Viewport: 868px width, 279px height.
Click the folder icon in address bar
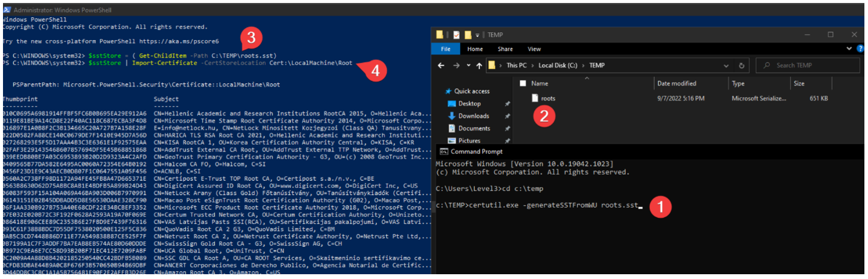click(x=493, y=66)
